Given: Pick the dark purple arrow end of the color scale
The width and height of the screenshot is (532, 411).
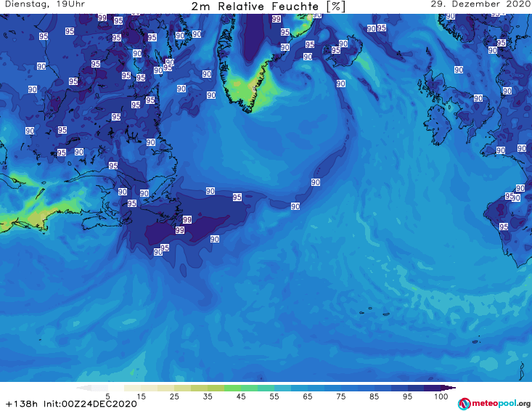Looking at the screenshot, I should tap(449, 388).
